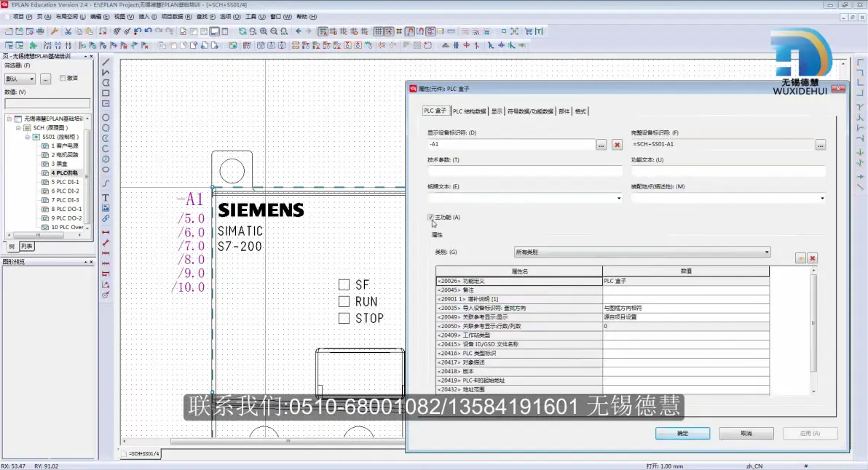Click the print icon in toolbar
868x470 pixels.
coord(40,31)
